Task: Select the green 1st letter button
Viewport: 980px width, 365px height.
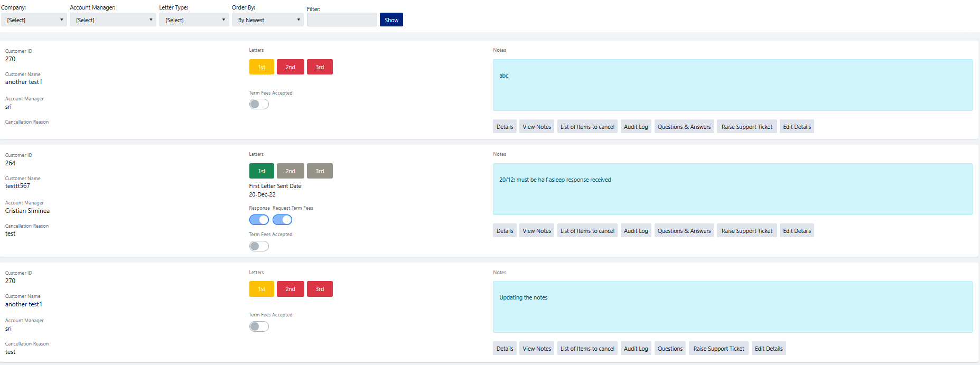Action: click(262, 171)
